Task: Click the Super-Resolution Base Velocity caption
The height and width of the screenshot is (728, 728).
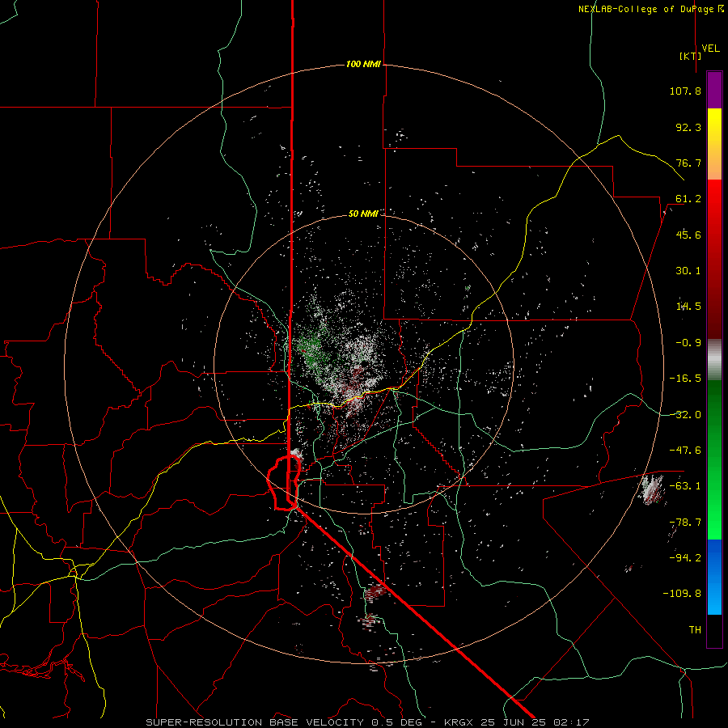Action: [368, 722]
